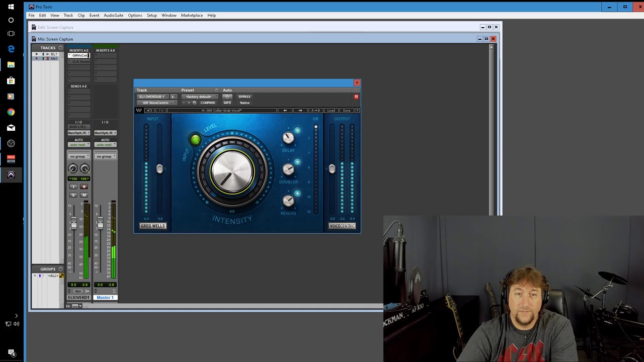Click the Greg Wells logo badge
644x362 pixels.
click(x=153, y=226)
